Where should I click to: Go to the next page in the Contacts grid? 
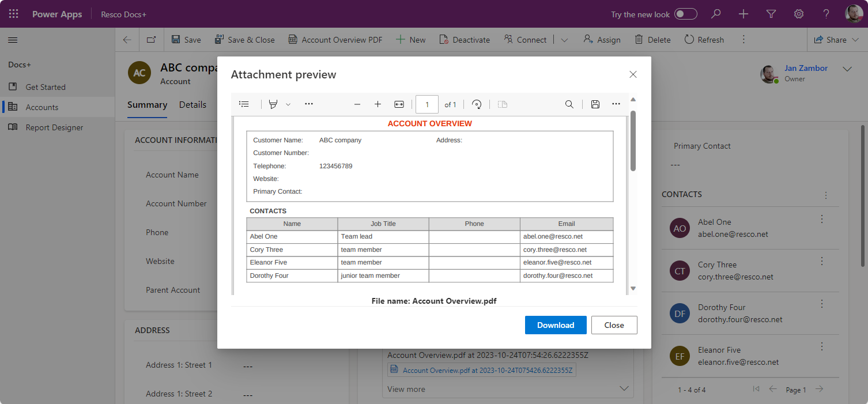(819, 390)
